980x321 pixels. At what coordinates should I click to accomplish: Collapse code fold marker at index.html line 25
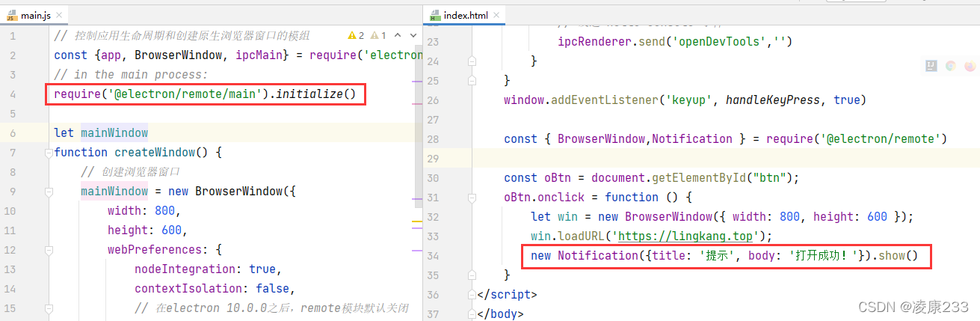(472, 81)
